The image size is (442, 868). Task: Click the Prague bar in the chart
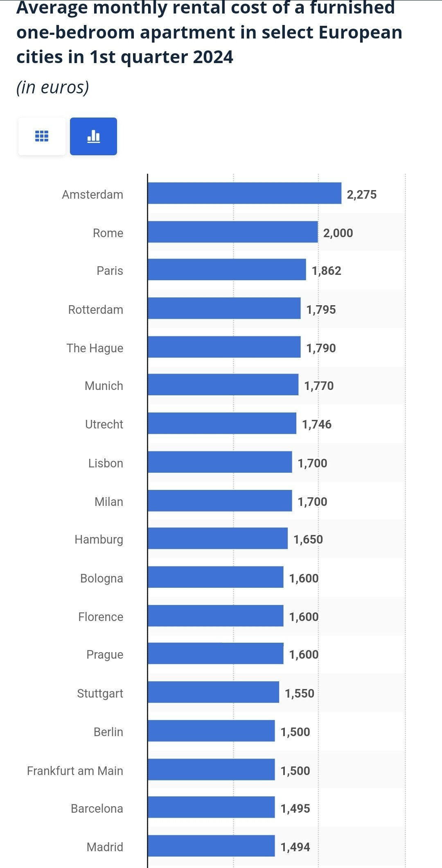point(216,653)
